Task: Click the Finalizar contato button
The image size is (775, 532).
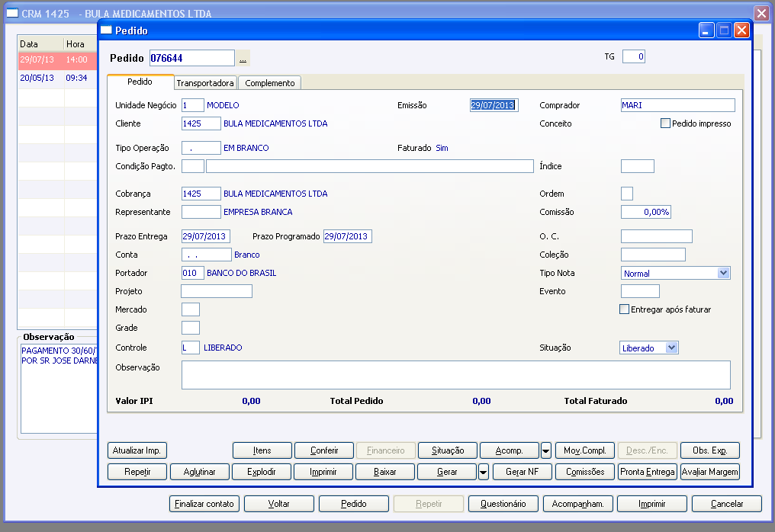Action: click(204, 504)
